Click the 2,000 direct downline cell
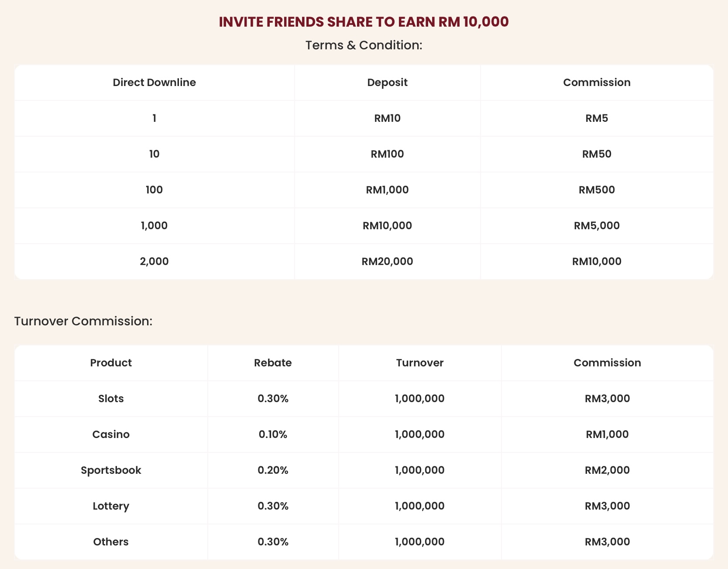 tap(154, 262)
